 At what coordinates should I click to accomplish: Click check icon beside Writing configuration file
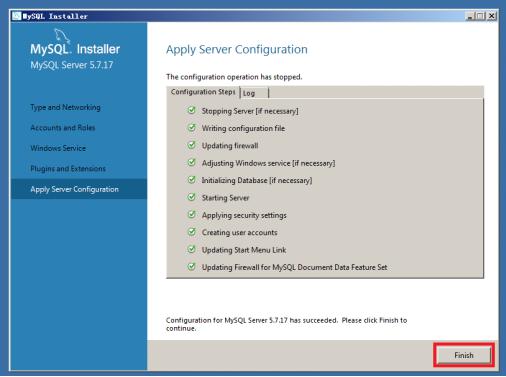pos(191,127)
